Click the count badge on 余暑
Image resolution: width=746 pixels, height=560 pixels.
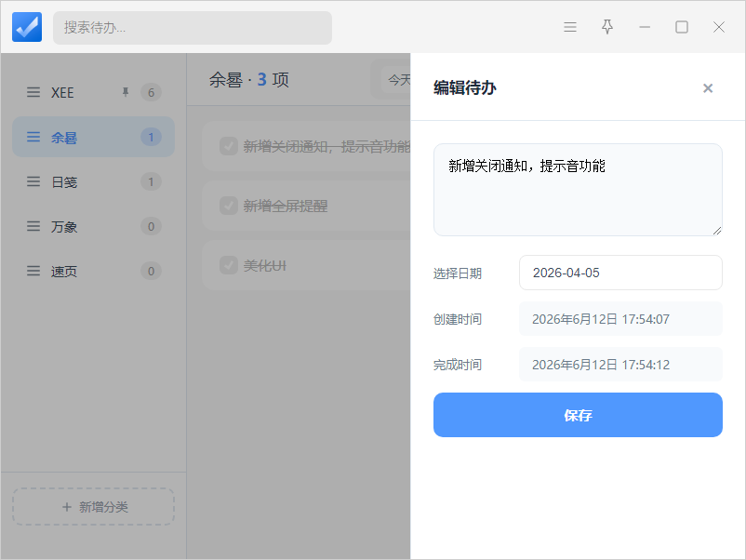pos(151,137)
